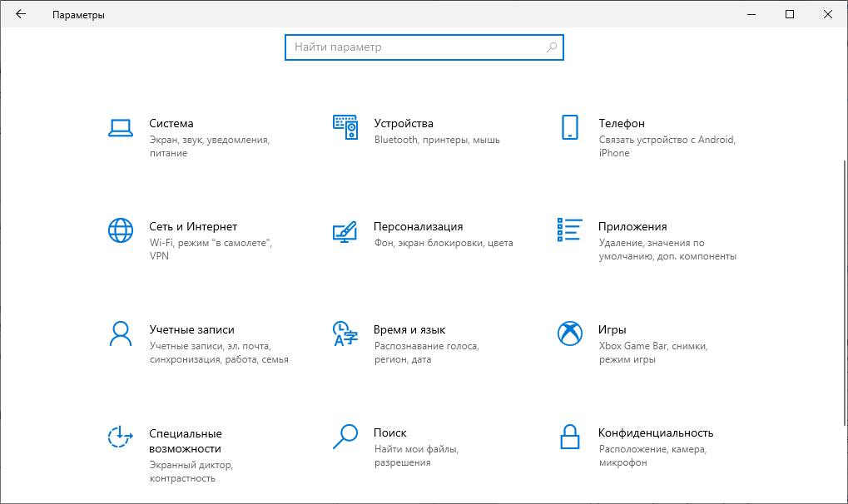This screenshot has height=504, width=848.
Task: Open the Игры Xbox icon
Action: [x=570, y=334]
